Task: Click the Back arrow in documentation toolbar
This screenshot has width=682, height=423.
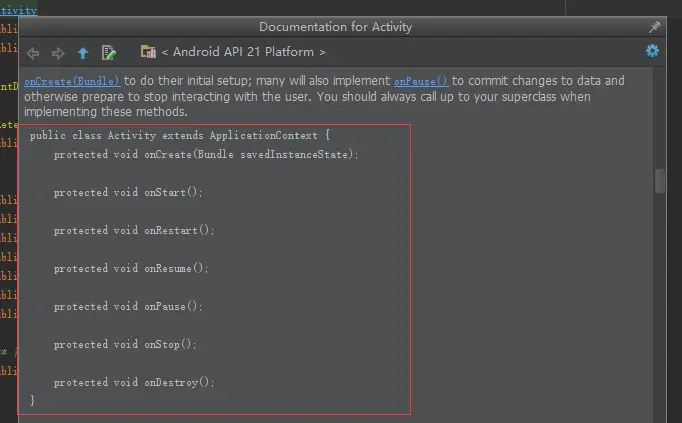Action: coord(33,53)
